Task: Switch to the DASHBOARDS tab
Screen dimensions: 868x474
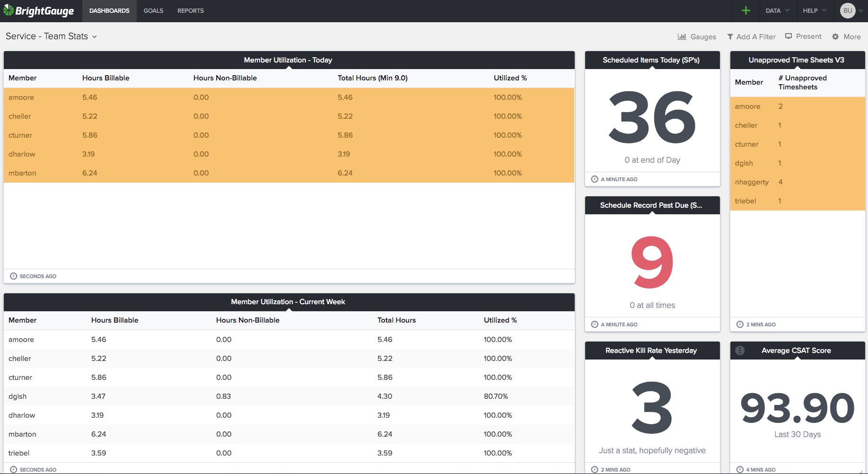Action: (x=109, y=10)
